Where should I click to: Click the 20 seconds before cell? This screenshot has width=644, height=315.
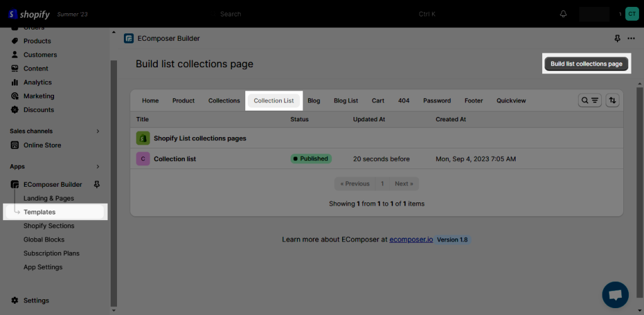click(x=382, y=159)
